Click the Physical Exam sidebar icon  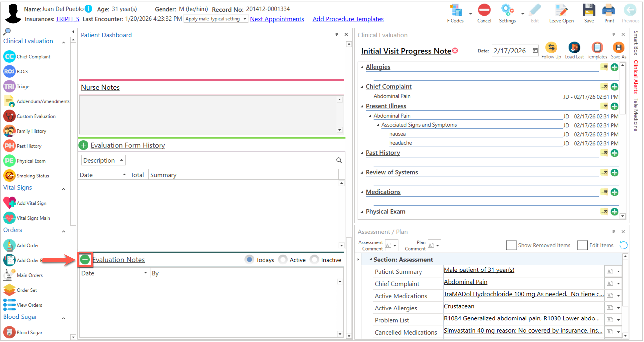tap(9, 161)
